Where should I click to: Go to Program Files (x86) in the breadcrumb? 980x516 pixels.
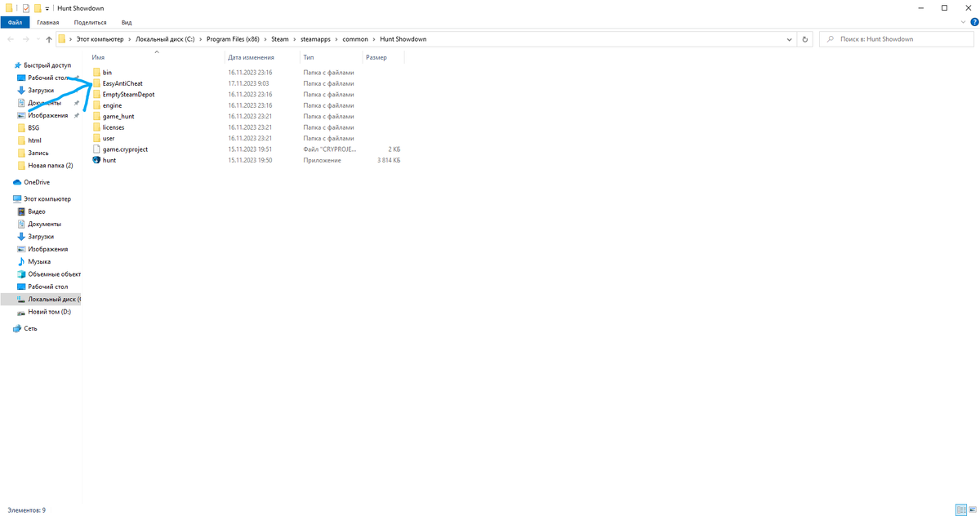pos(233,39)
